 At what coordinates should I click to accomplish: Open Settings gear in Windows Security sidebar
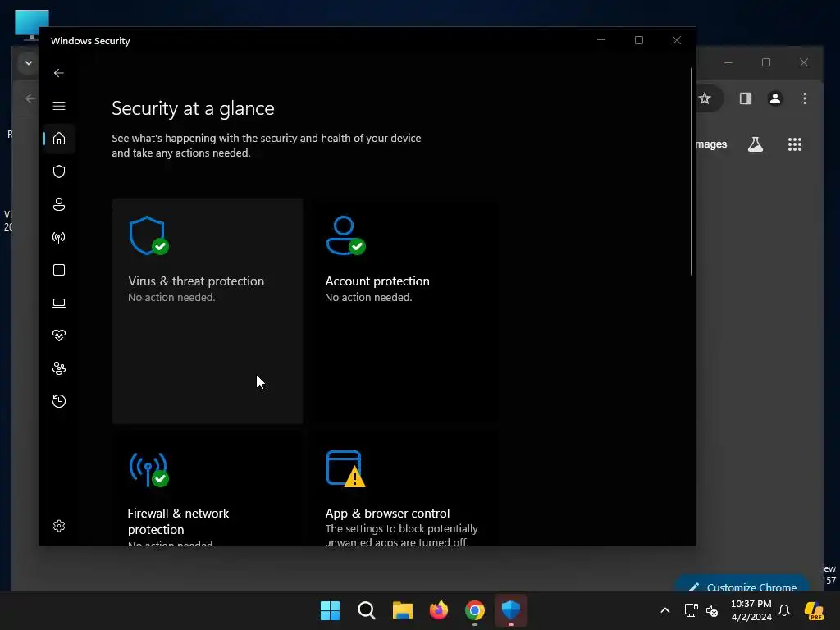(59, 526)
